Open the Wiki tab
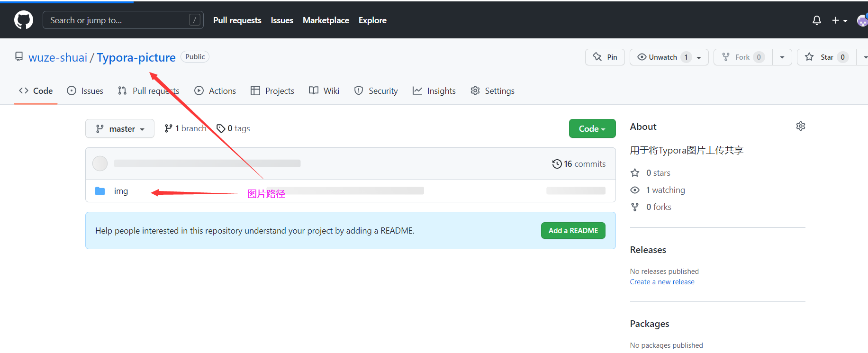868x353 pixels. click(x=324, y=91)
